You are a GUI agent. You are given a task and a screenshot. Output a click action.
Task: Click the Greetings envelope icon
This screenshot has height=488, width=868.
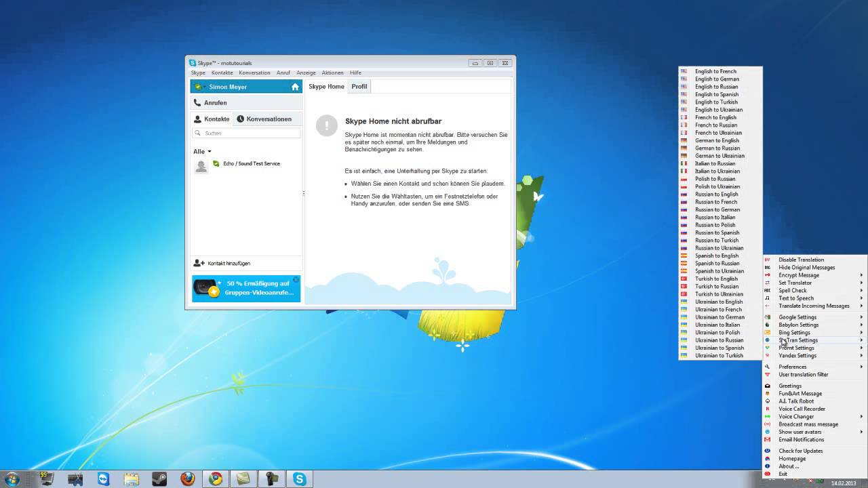click(x=768, y=386)
